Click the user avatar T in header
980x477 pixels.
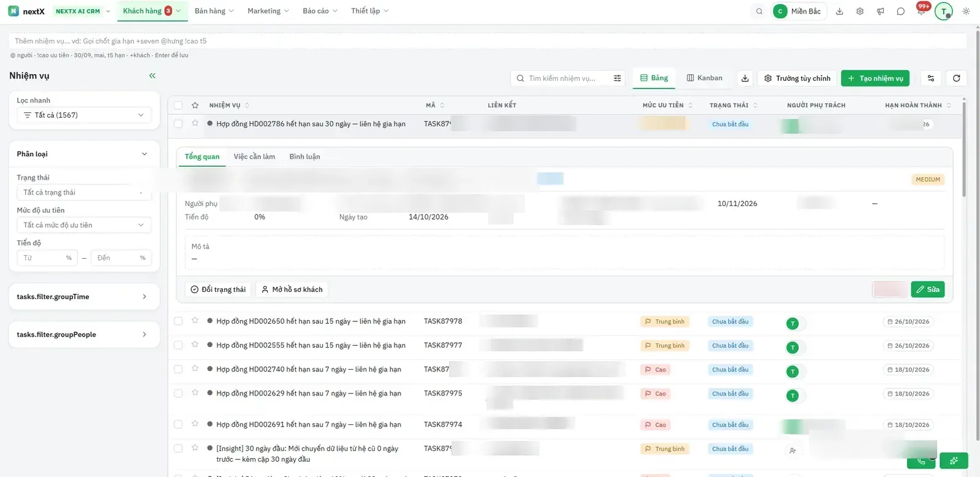[x=944, y=11]
